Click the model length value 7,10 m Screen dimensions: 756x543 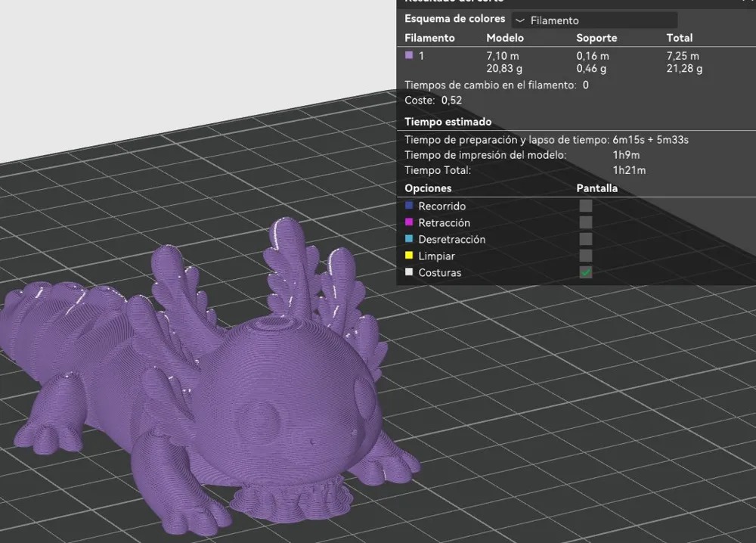[503, 56]
